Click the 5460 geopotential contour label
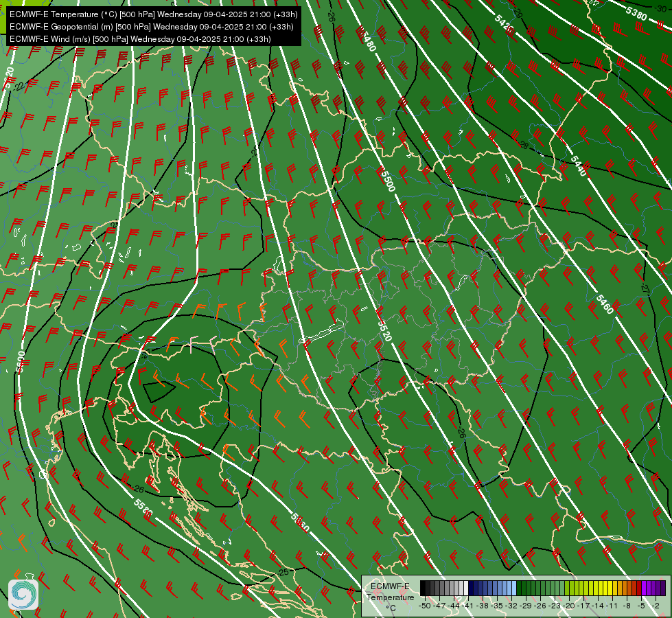The image size is (672, 618). (x=605, y=304)
